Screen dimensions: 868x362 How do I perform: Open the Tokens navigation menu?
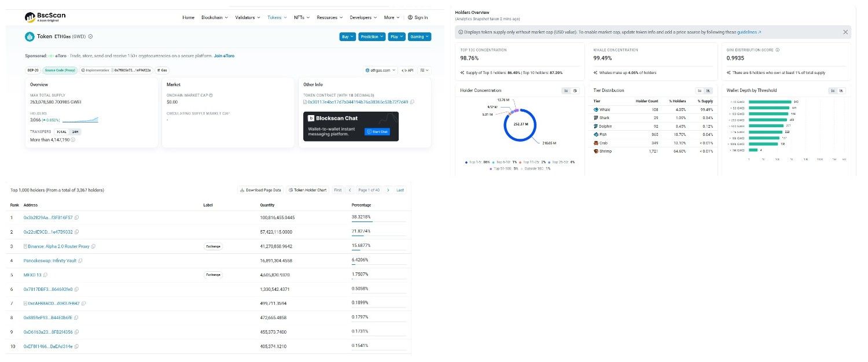click(277, 17)
